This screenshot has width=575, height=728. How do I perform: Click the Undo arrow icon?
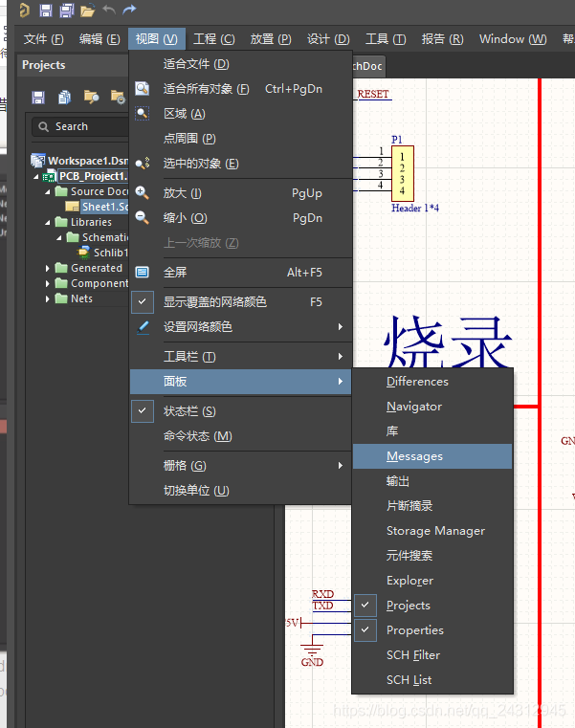point(109,10)
